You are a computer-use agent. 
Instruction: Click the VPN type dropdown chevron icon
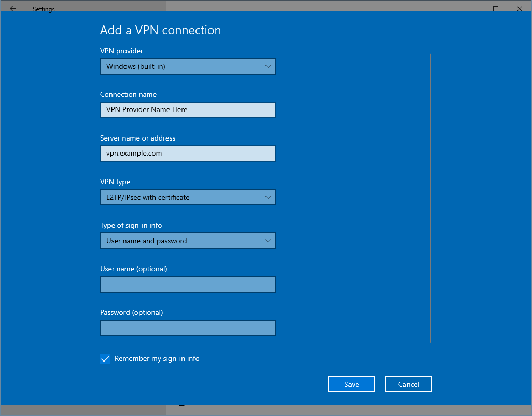coord(268,197)
